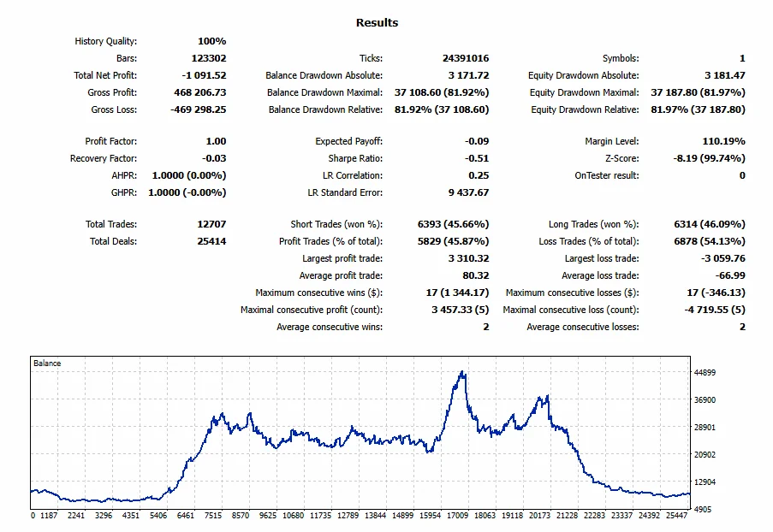The image size is (773, 532).
Task: Select Maximal consecutive loss value -4 719.55 (5)
Action: click(x=715, y=310)
